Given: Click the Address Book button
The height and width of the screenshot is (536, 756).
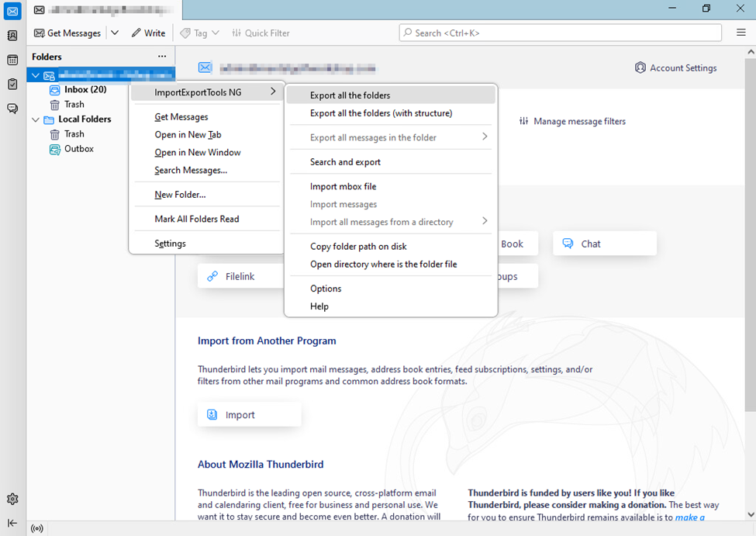Looking at the screenshot, I should pyautogui.click(x=518, y=244).
